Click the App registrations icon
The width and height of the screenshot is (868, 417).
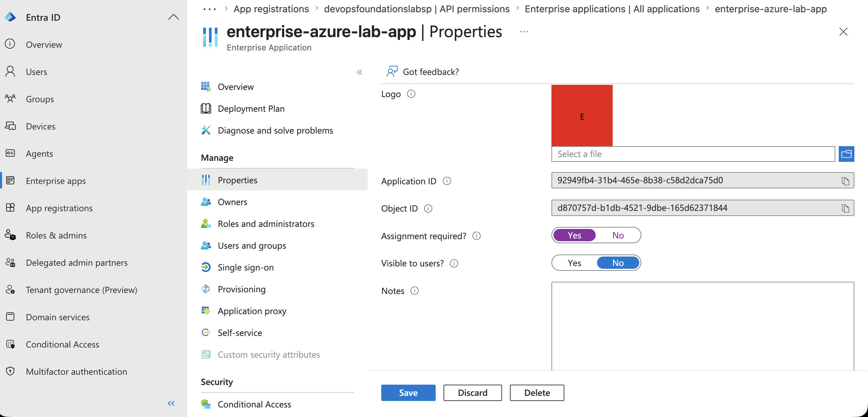tap(10, 208)
